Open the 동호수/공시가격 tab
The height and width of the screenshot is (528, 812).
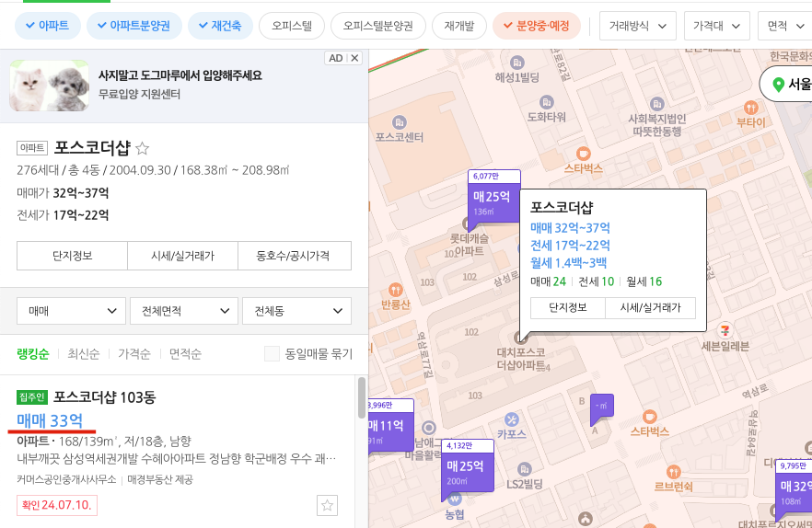pyautogui.click(x=295, y=256)
